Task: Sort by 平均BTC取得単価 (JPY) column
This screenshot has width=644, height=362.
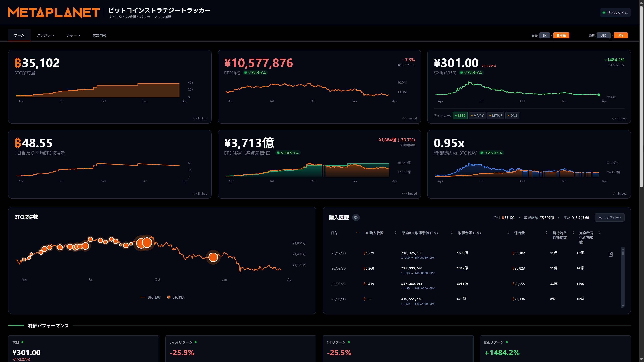Action: coord(452,233)
